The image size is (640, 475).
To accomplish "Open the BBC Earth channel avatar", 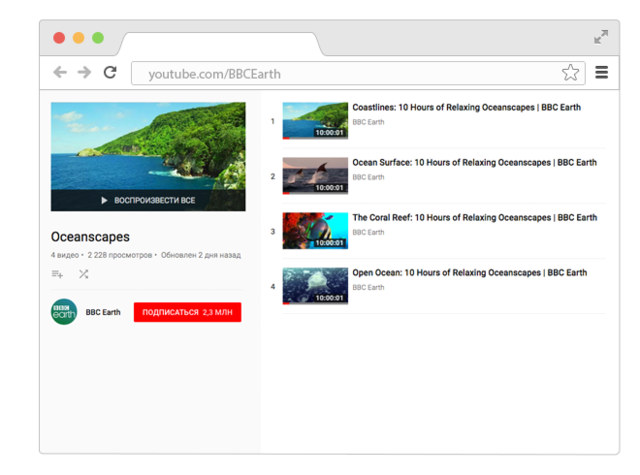I will coord(64,312).
